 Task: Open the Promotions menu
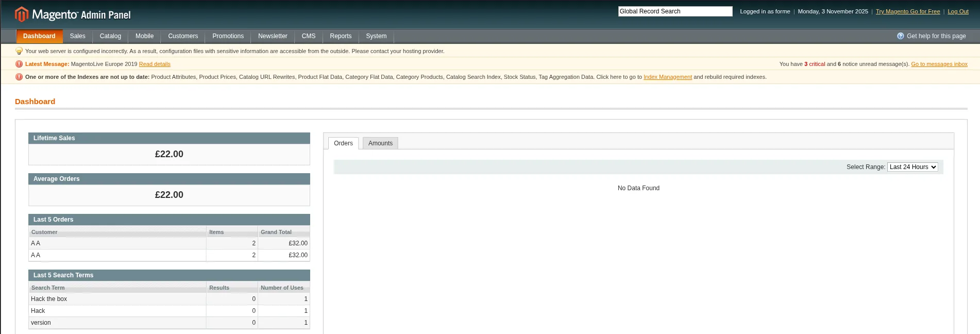(228, 36)
